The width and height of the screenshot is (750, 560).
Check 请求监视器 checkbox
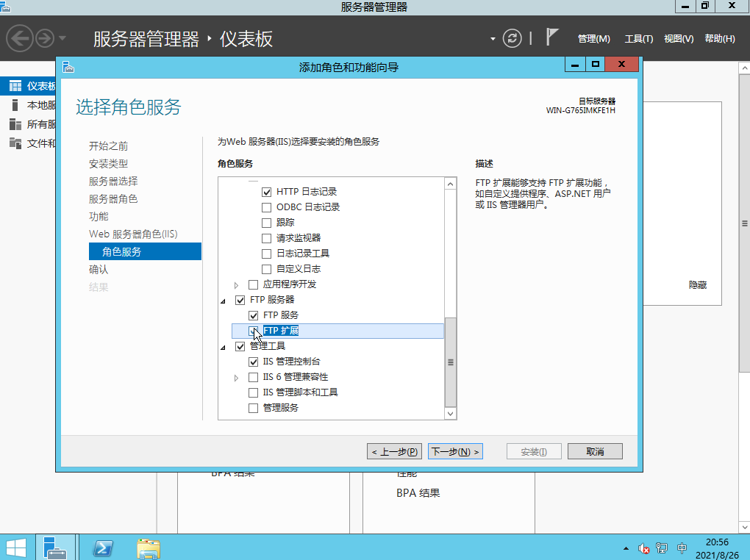[266, 238]
